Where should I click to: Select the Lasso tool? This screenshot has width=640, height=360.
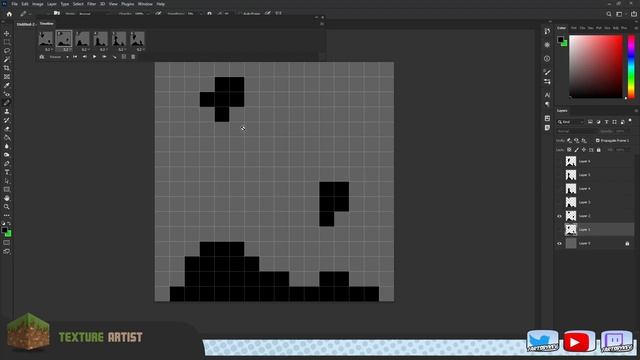click(x=7, y=51)
